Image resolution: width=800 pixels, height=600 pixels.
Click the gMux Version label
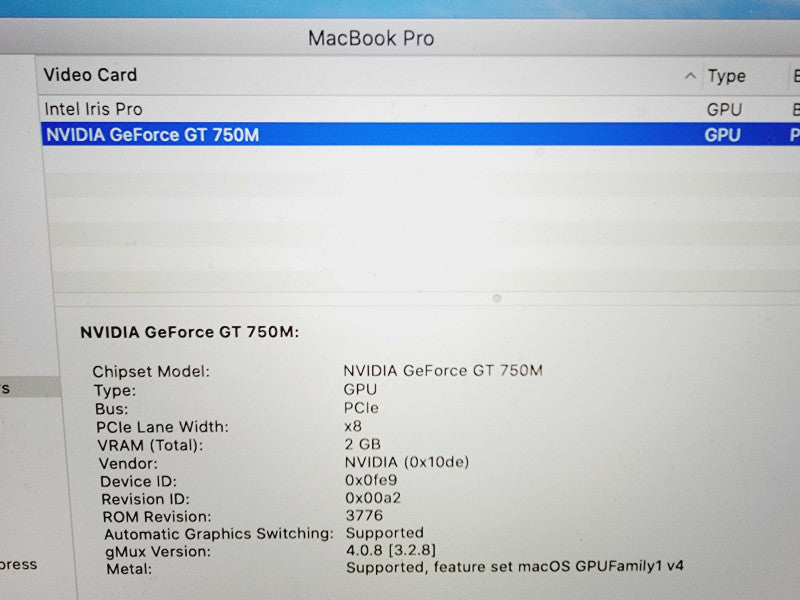[158, 552]
